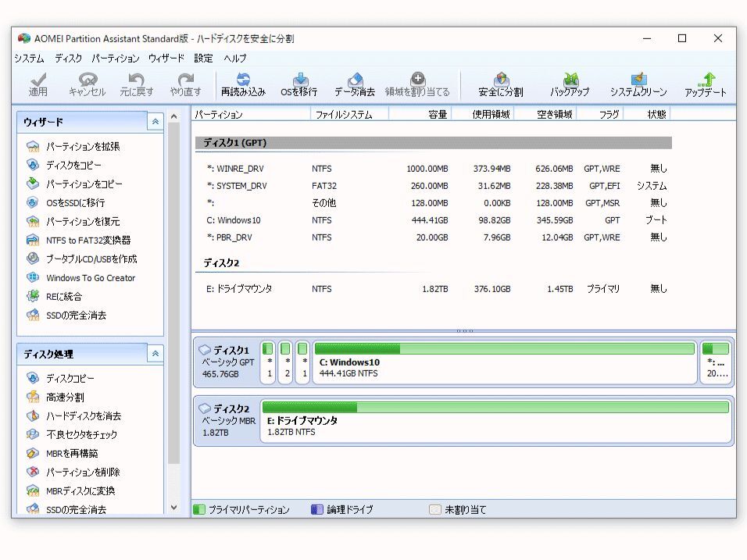
Task: Open パーティションをコピー wizard
Action: click(x=75, y=184)
